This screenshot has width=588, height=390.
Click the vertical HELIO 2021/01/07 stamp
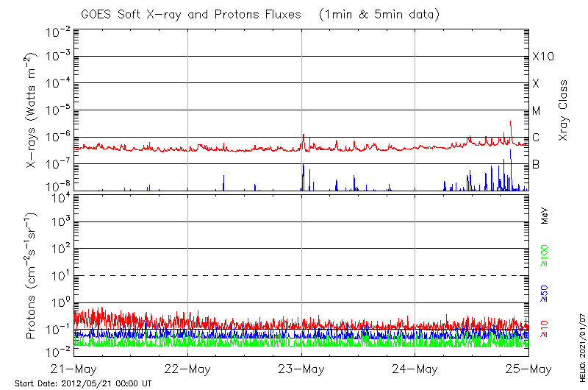click(581, 345)
